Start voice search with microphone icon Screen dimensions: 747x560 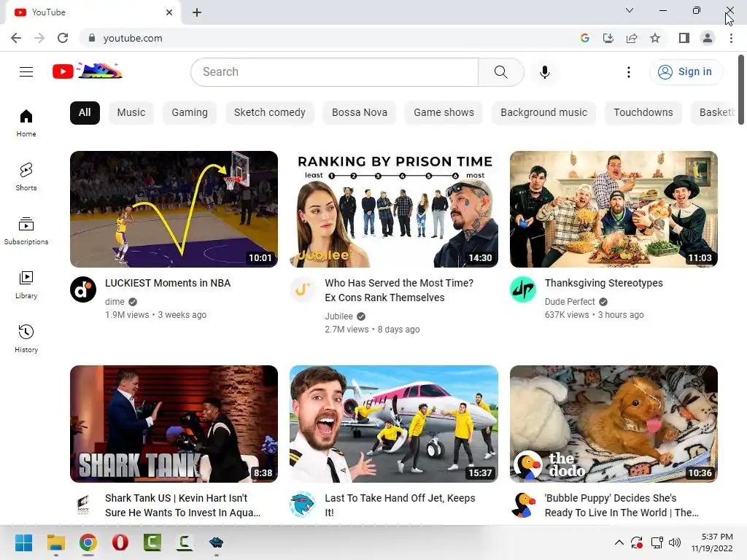pos(544,72)
